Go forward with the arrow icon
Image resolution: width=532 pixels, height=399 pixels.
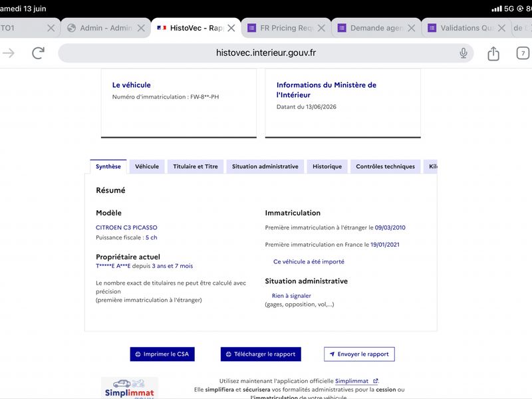(9, 53)
